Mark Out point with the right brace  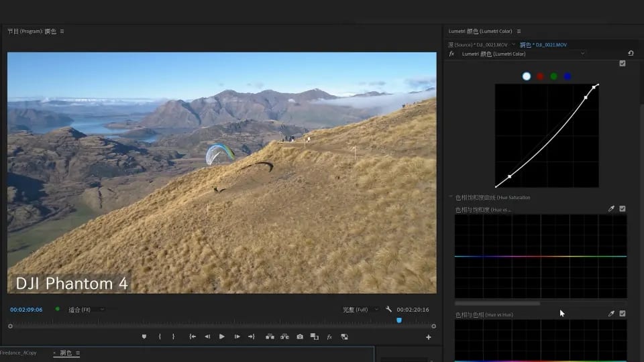pos(173,337)
